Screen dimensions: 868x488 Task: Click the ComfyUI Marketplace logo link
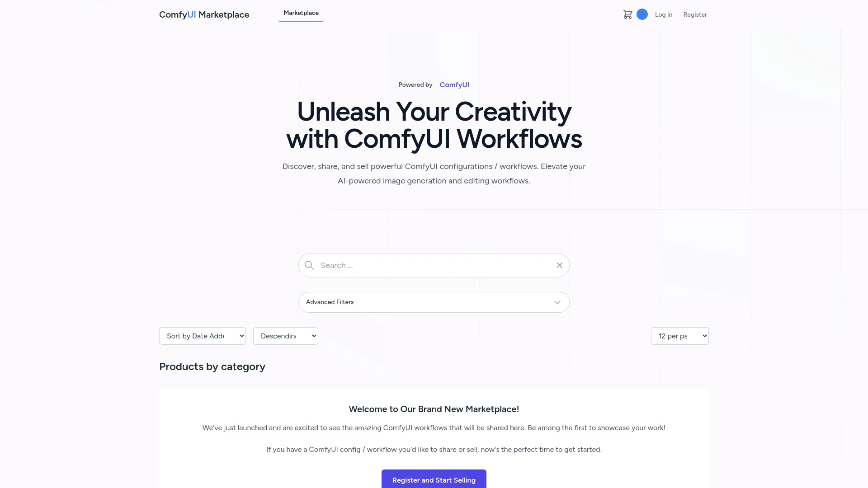[204, 14]
